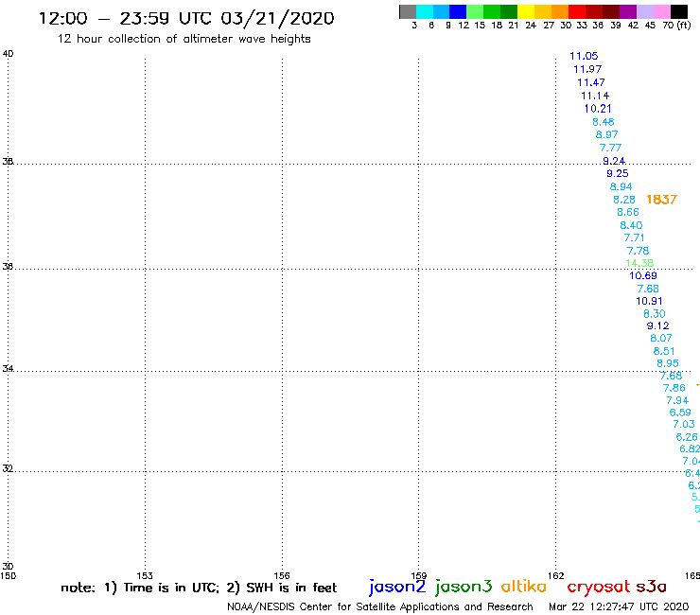Click the latitude axis label 40
Image resolution: width=700 pixels, height=615 pixels.
[x=8, y=54]
